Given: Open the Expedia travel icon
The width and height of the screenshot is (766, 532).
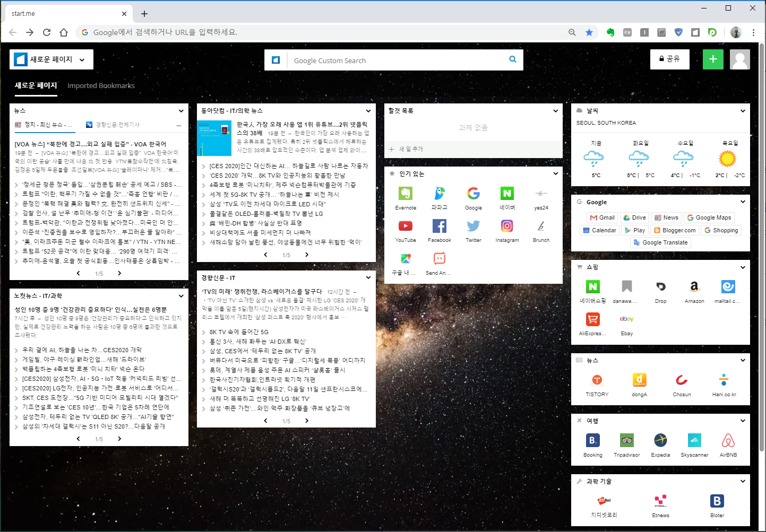Looking at the screenshot, I should click(661, 440).
